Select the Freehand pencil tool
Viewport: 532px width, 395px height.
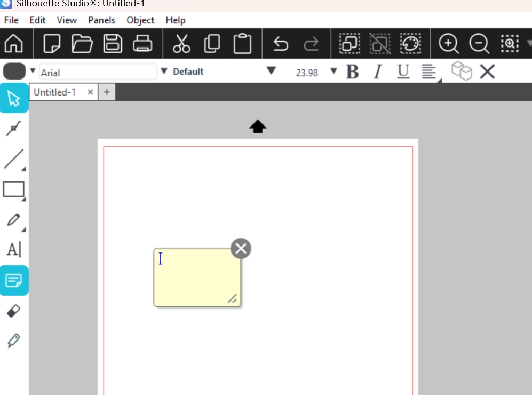pyautogui.click(x=14, y=219)
